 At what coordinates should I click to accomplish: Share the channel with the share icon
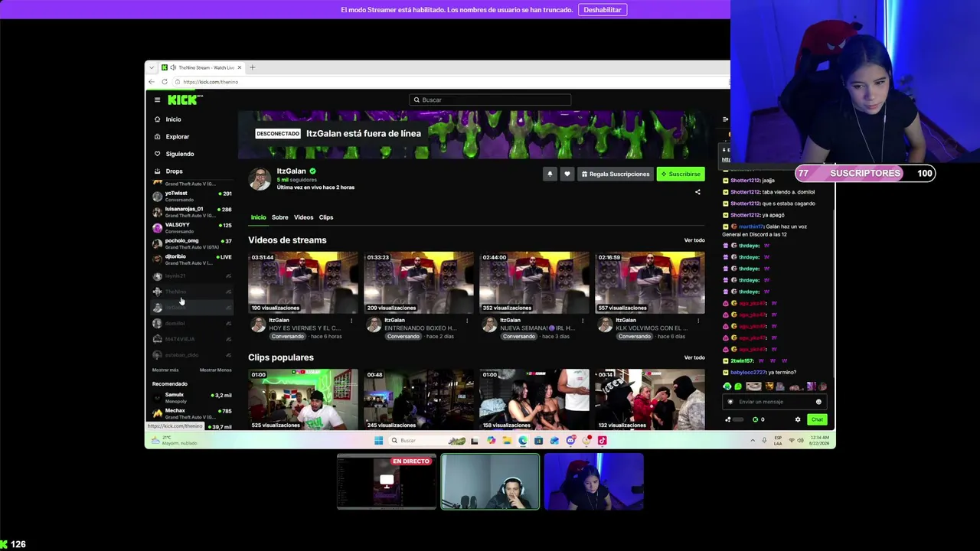[x=697, y=192]
